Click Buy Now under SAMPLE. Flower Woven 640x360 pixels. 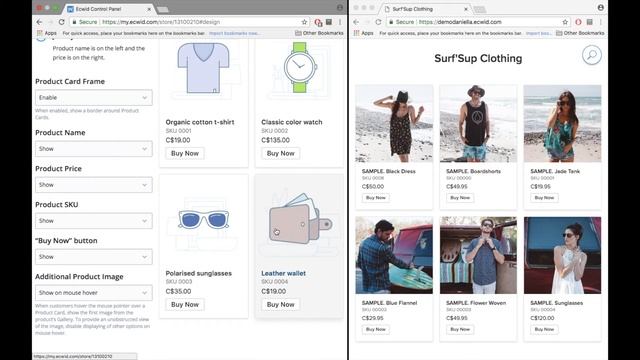[x=460, y=329]
